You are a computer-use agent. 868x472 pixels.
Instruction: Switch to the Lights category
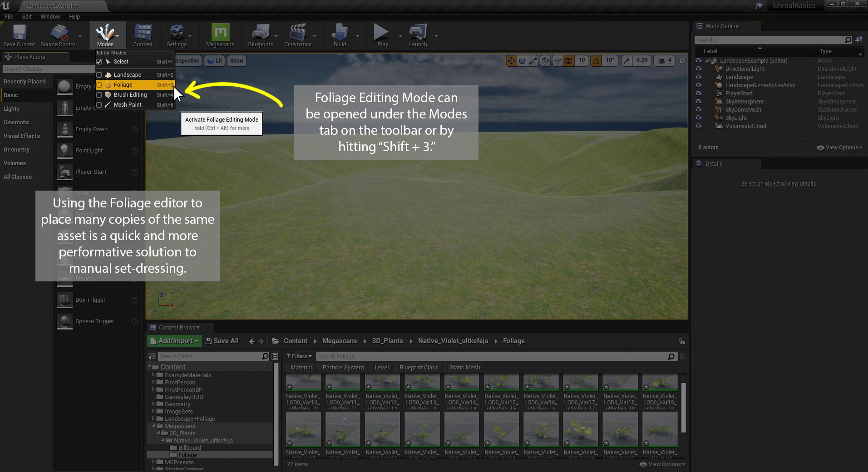(x=12, y=109)
